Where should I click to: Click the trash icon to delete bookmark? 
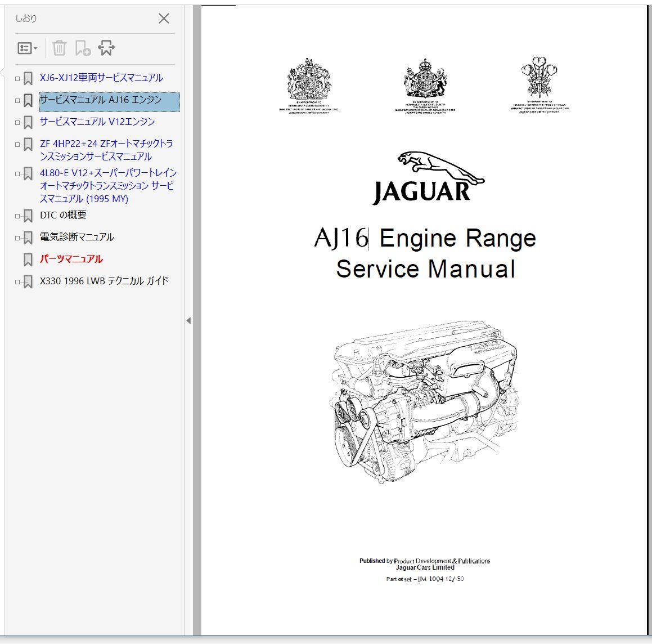click(x=59, y=48)
